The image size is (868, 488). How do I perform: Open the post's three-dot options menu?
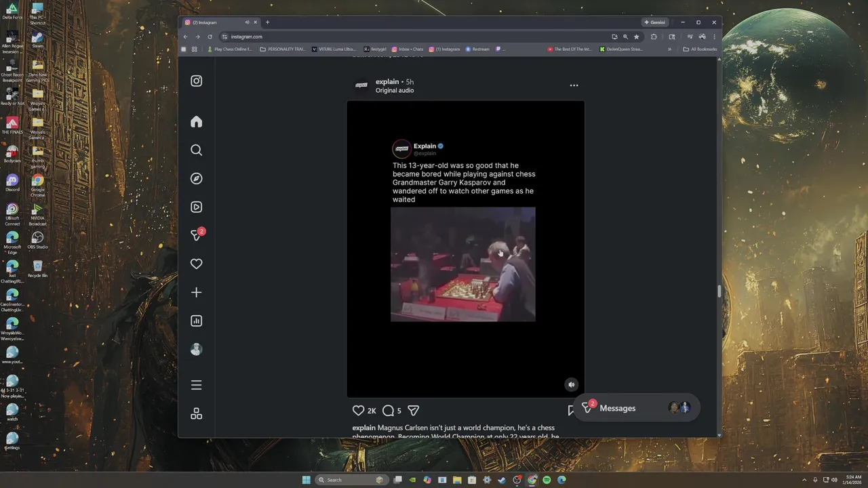click(x=574, y=85)
